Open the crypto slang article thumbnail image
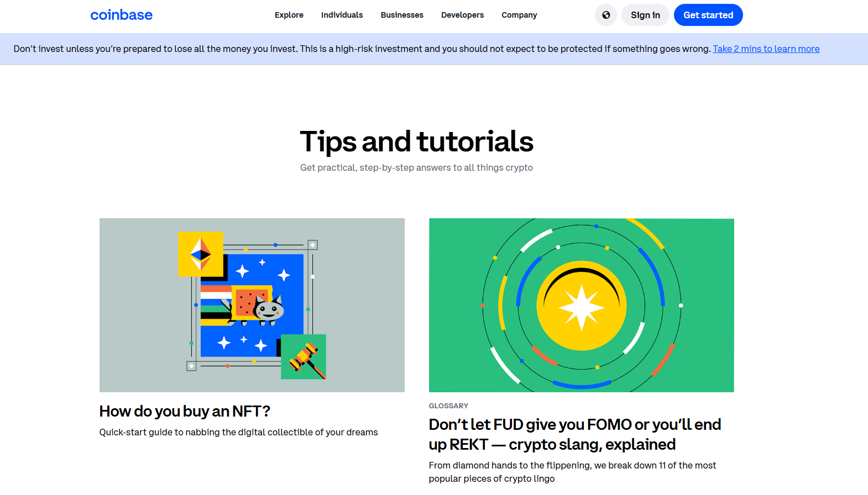Viewport: 868px width, 495px height. (x=582, y=305)
